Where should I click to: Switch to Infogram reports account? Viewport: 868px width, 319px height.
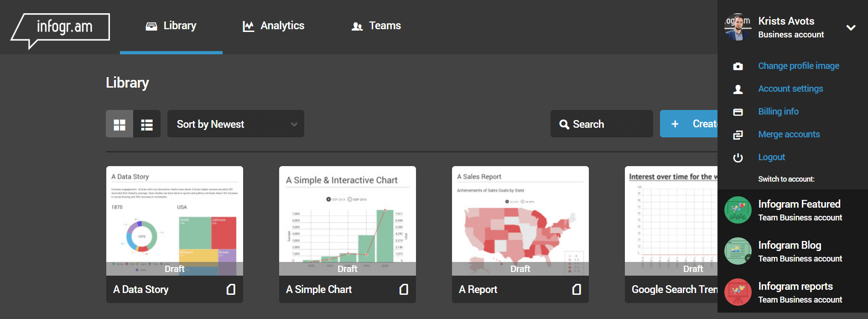793,292
